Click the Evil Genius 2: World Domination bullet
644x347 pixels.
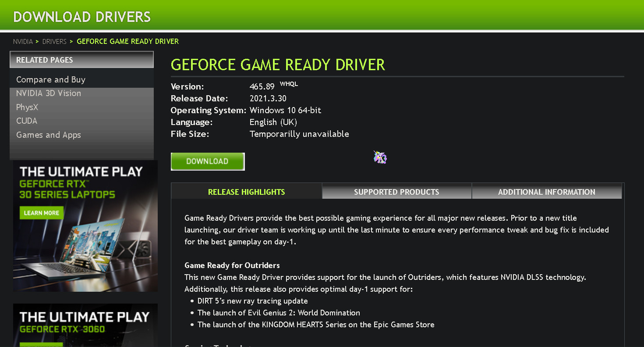(x=279, y=313)
